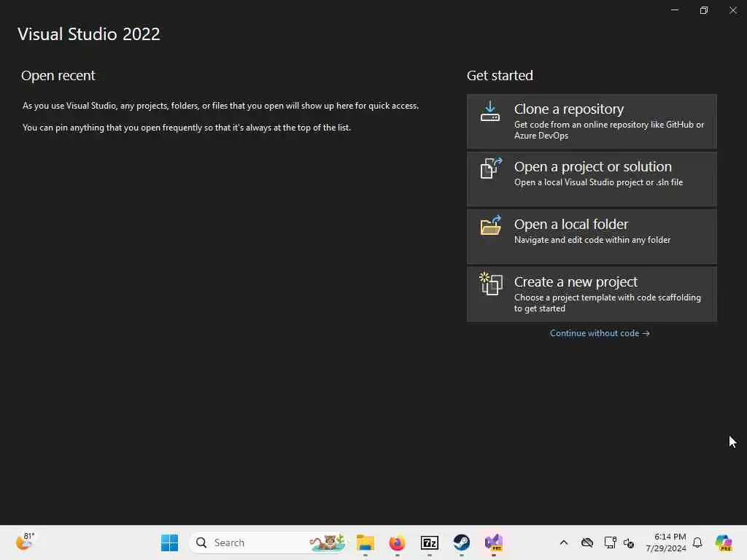Click the Create a new project icon
Screen dimensions: 747x560
tap(491, 284)
